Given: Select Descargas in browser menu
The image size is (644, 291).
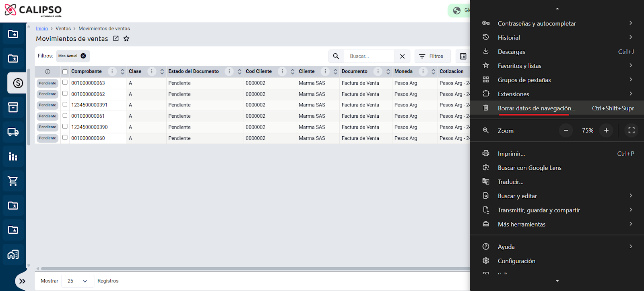Looking at the screenshot, I should point(557,52).
